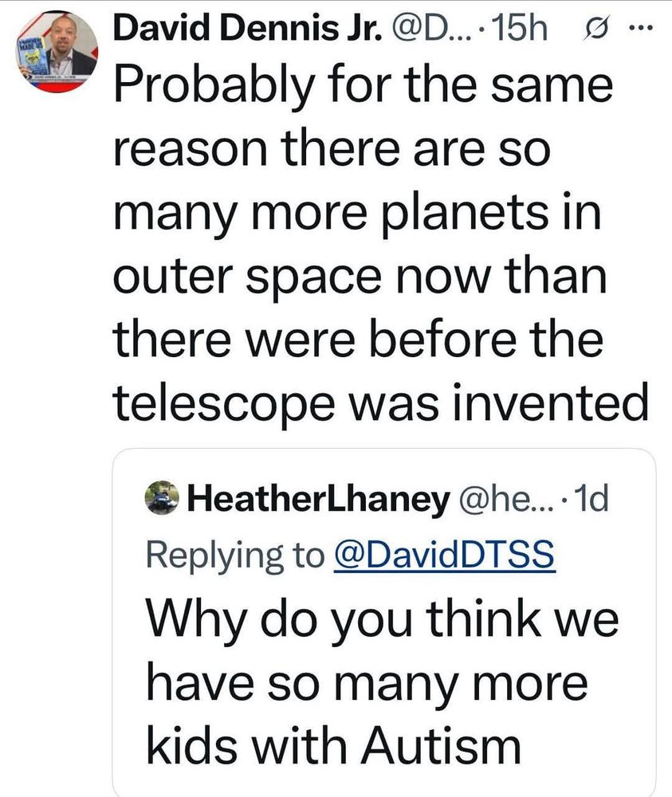The image size is (672, 797).
Task: Click the HeatherLhaney display name
Action: (319, 499)
